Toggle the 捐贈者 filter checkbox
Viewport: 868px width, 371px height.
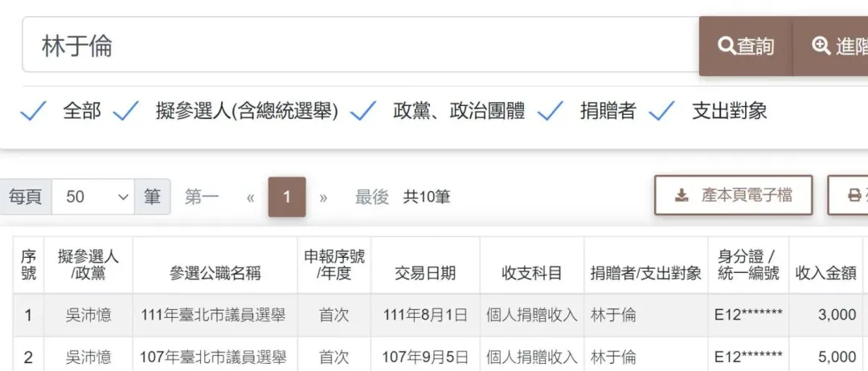tap(551, 111)
